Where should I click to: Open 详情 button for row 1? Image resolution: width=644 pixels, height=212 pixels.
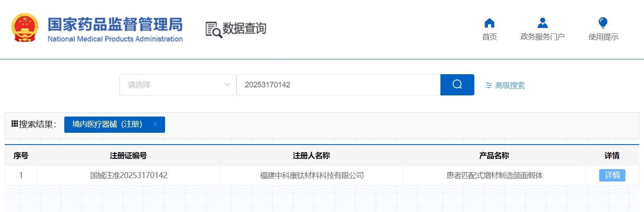pyautogui.click(x=612, y=175)
